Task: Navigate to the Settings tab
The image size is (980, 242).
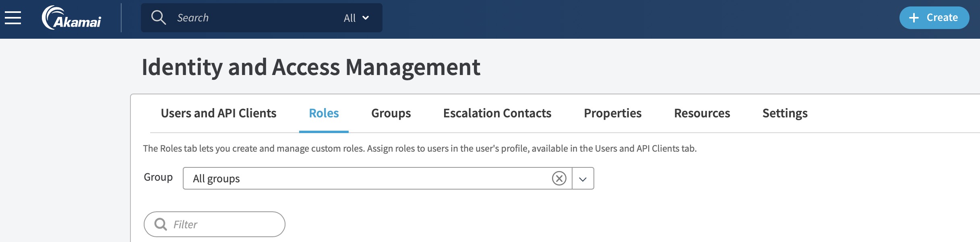Action: pyautogui.click(x=785, y=113)
